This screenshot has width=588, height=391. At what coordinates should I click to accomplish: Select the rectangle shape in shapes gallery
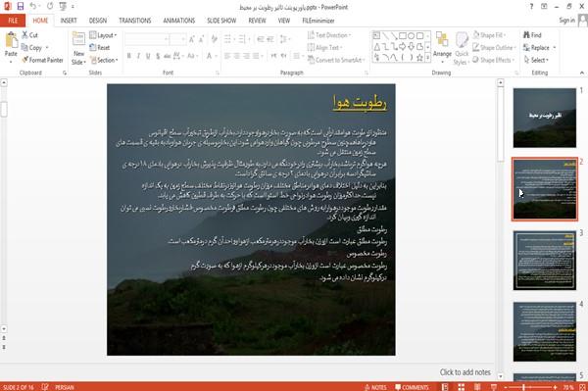403,36
